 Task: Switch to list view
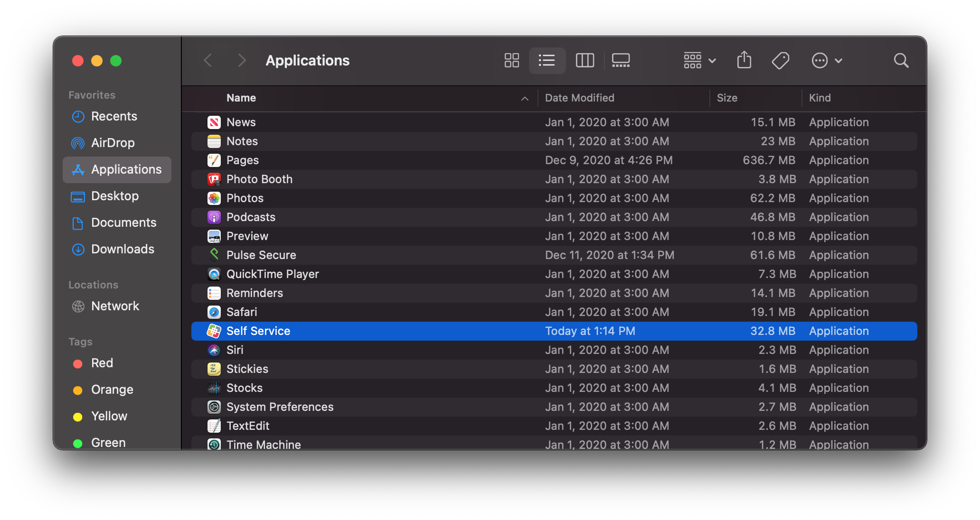point(547,60)
